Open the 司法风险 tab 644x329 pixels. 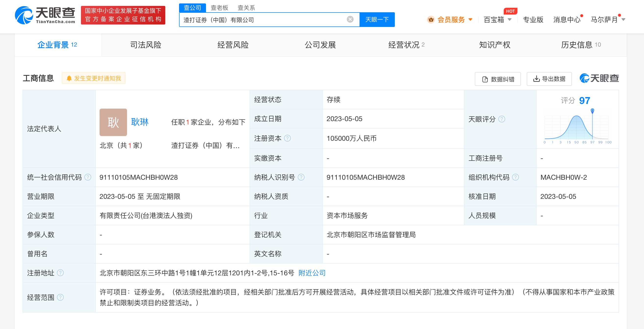click(145, 45)
